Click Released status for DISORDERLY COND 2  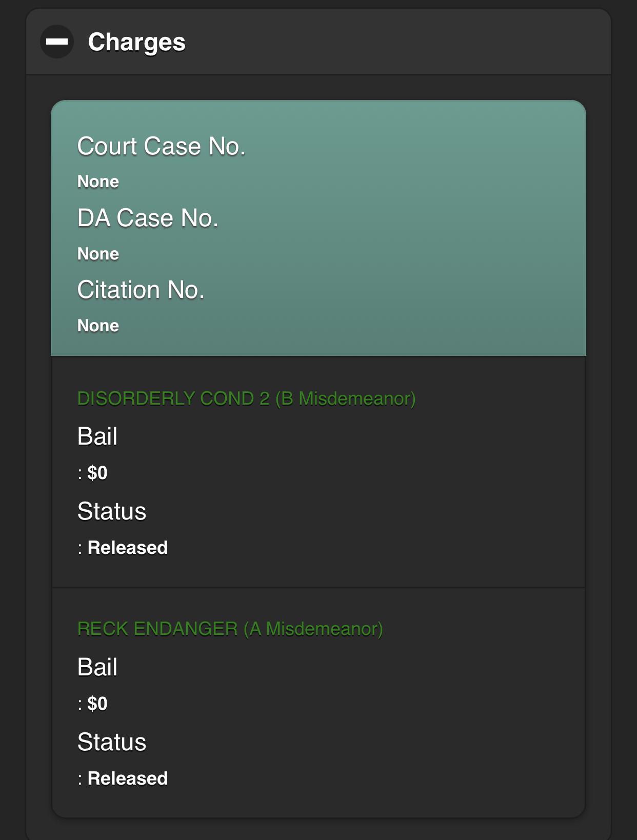click(127, 548)
